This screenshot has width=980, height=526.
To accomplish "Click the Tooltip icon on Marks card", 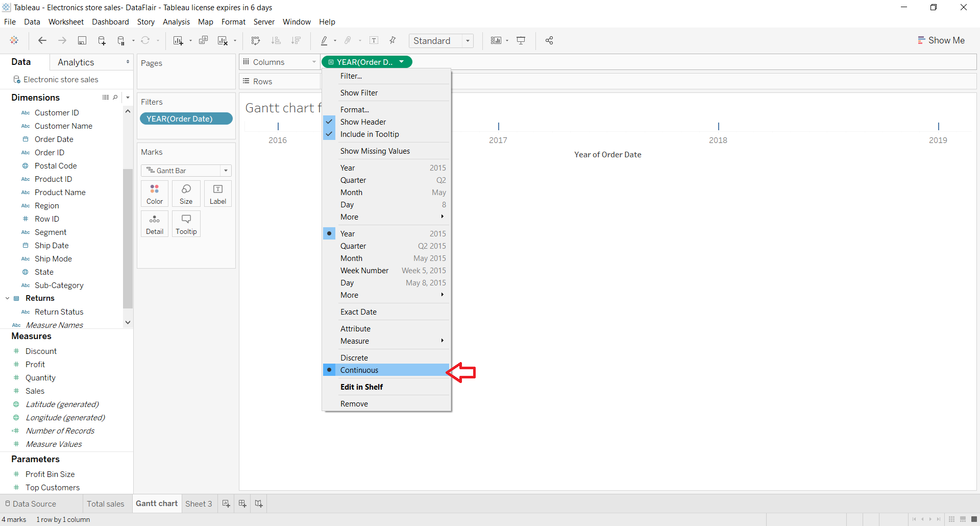I will point(186,223).
